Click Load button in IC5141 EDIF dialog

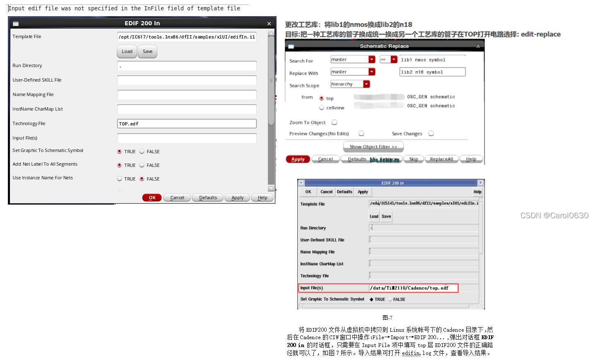pyautogui.click(x=374, y=216)
